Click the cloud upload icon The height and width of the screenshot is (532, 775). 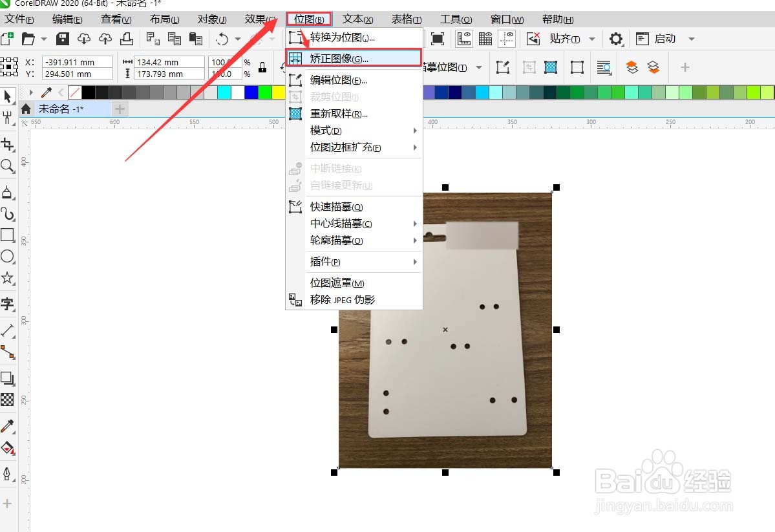[x=105, y=39]
